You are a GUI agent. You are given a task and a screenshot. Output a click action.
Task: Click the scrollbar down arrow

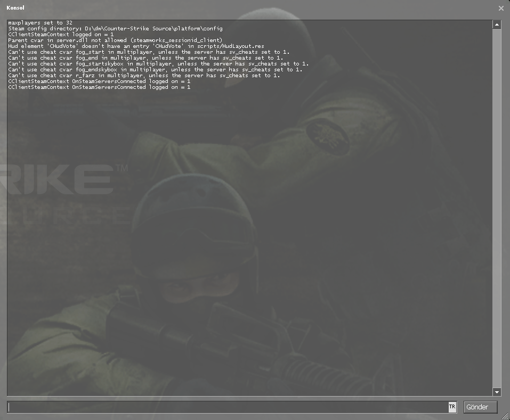click(x=497, y=392)
